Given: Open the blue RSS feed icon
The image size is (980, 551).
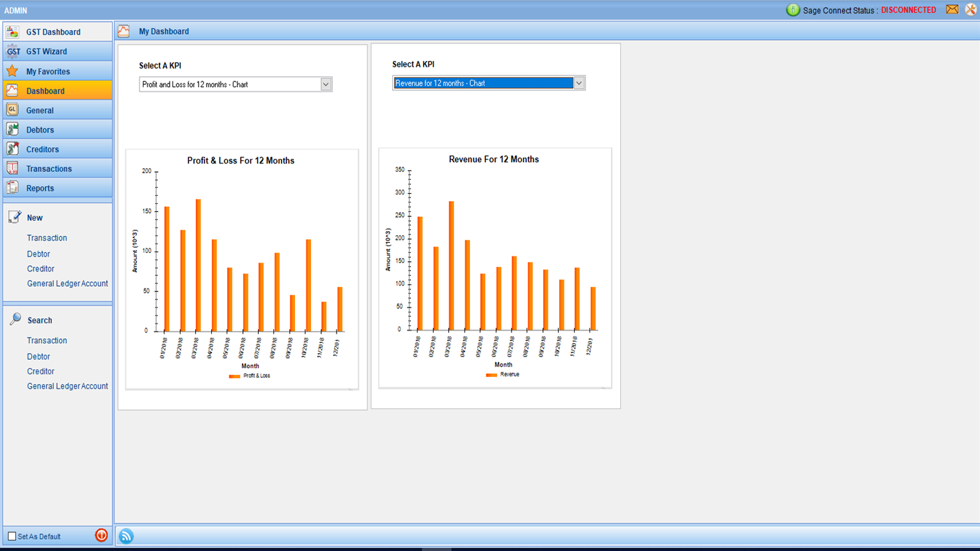Looking at the screenshot, I should click(126, 536).
